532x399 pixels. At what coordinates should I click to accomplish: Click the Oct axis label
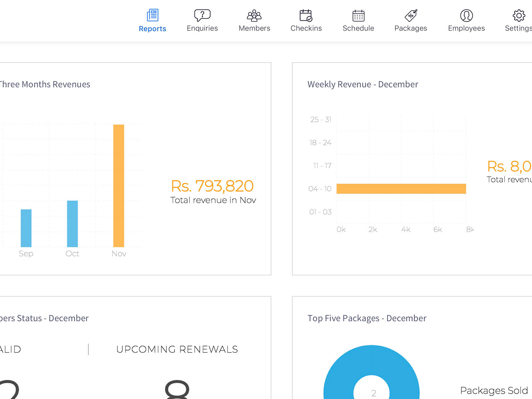point(72,253)
